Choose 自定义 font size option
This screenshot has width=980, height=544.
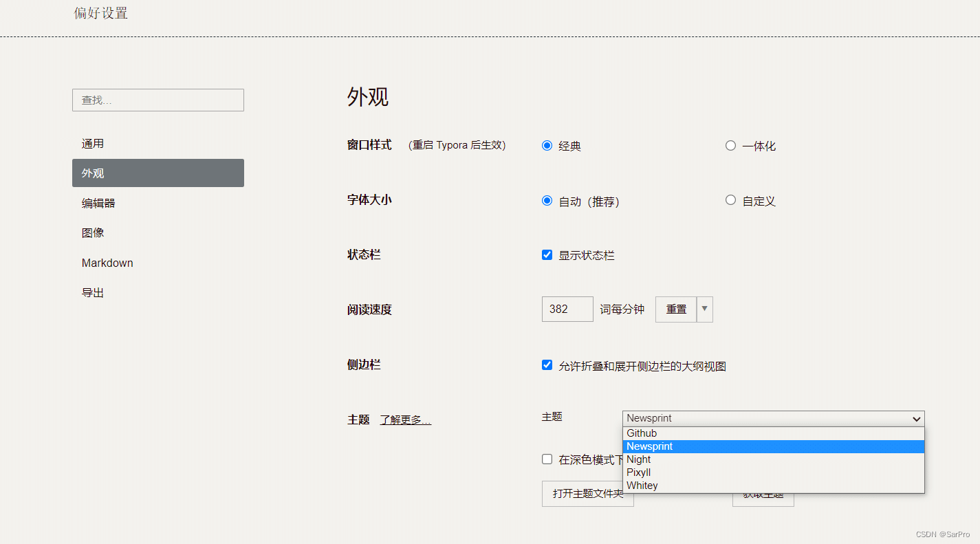(x=730, y=200)
